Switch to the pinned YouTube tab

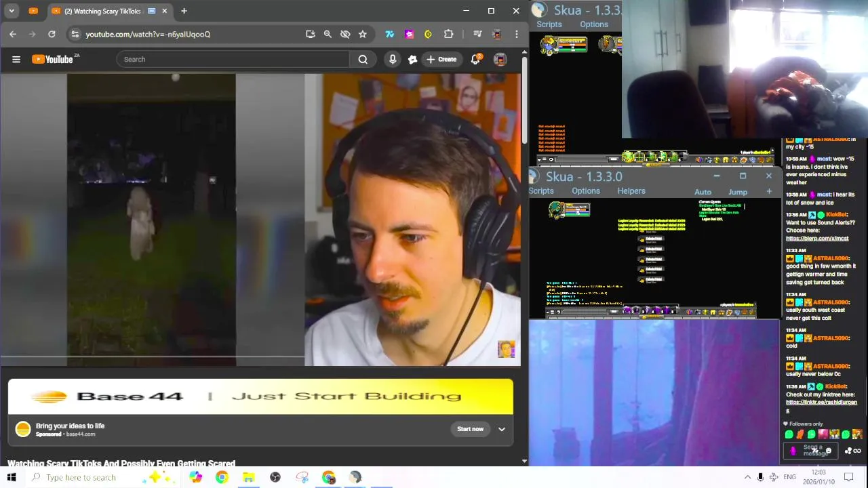tap(33, 11)
